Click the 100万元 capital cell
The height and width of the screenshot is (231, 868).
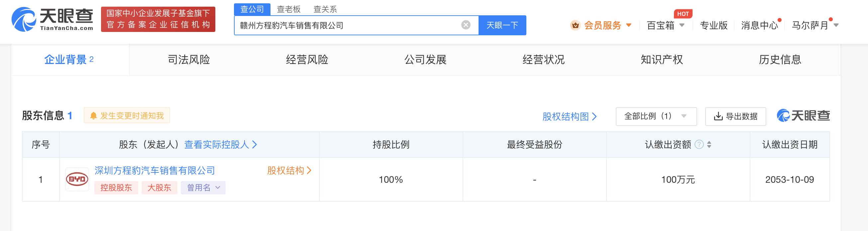tap(678, 179)
